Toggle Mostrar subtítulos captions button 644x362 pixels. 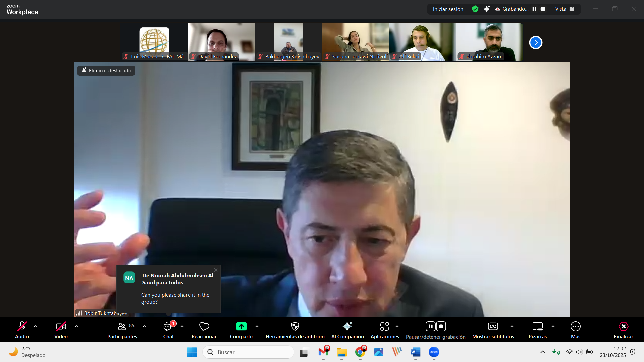coord(493,326)
